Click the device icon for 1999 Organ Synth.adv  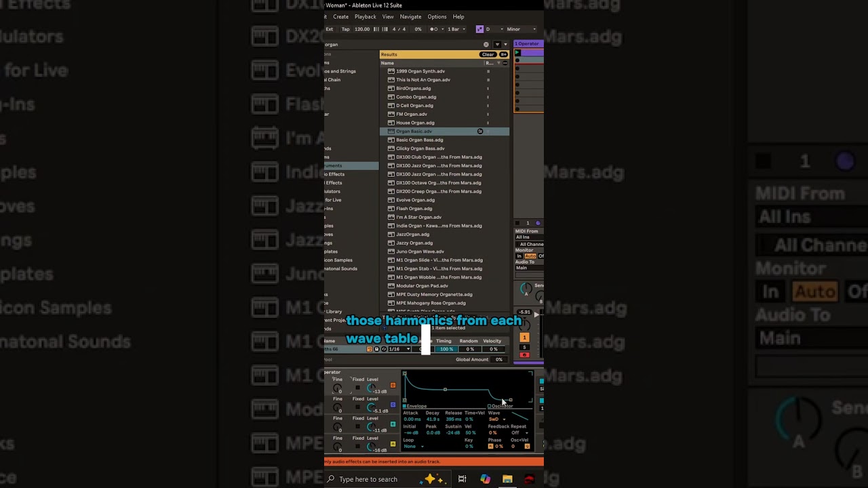(391, 71)
